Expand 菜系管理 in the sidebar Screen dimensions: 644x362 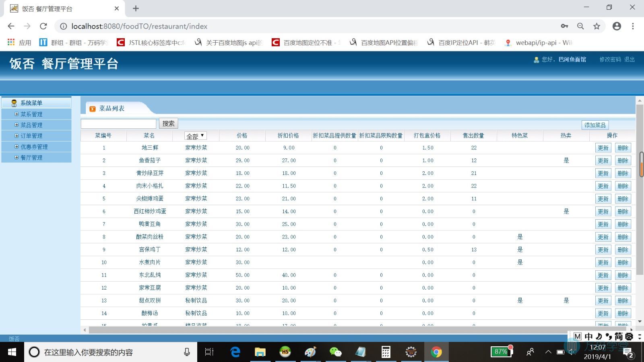pyautogui.click(x=31, y=114)
